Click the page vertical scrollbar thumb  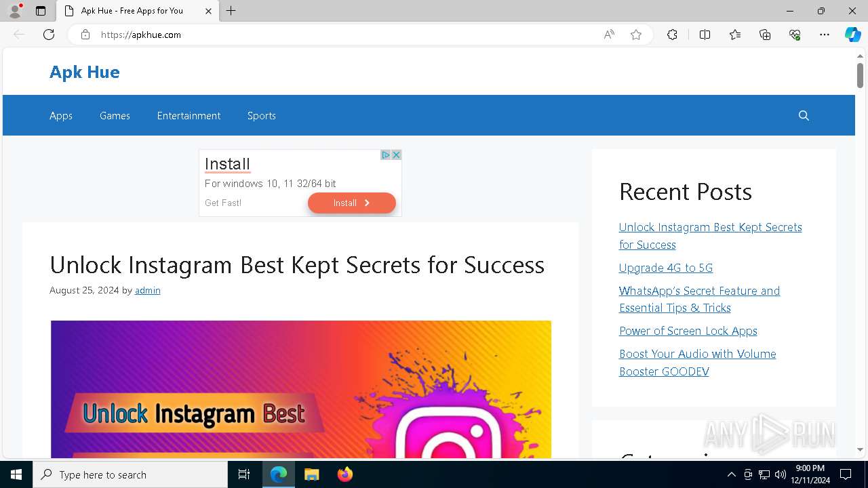pyautogui.click(x=860, y=75)
